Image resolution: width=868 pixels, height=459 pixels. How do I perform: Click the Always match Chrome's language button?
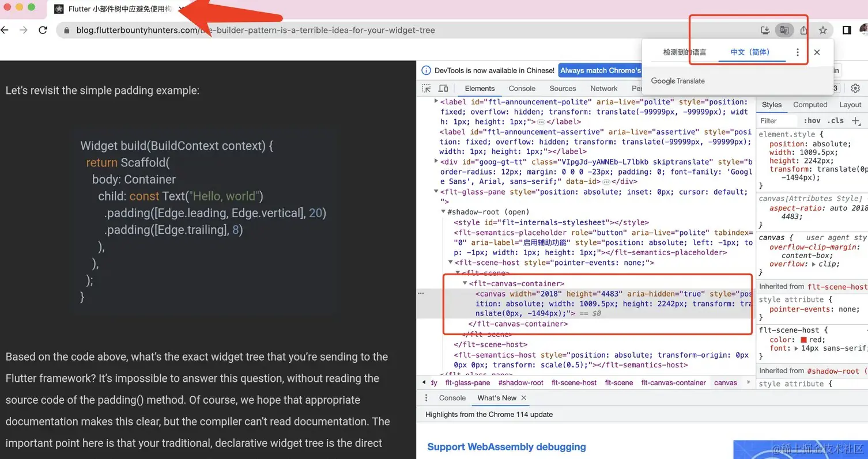601,70
